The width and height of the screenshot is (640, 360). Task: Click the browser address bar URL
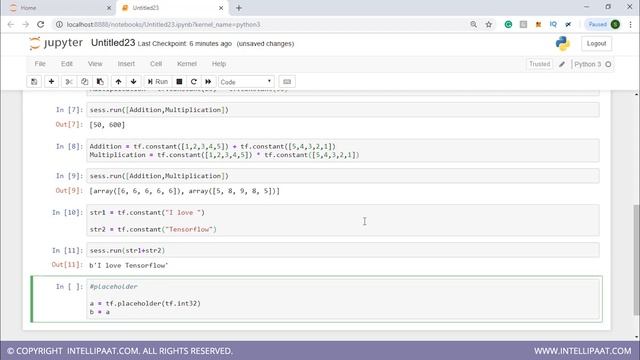(x=163, y=24)
